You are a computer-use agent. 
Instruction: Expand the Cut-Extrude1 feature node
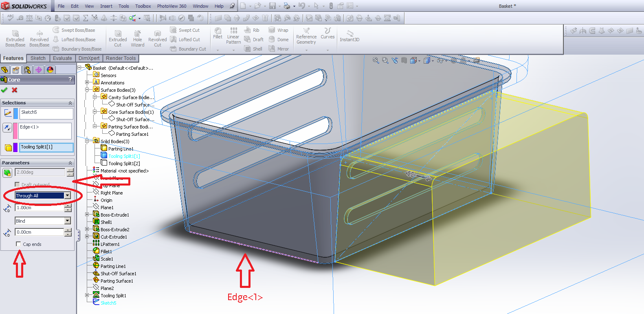click(87, 237)
